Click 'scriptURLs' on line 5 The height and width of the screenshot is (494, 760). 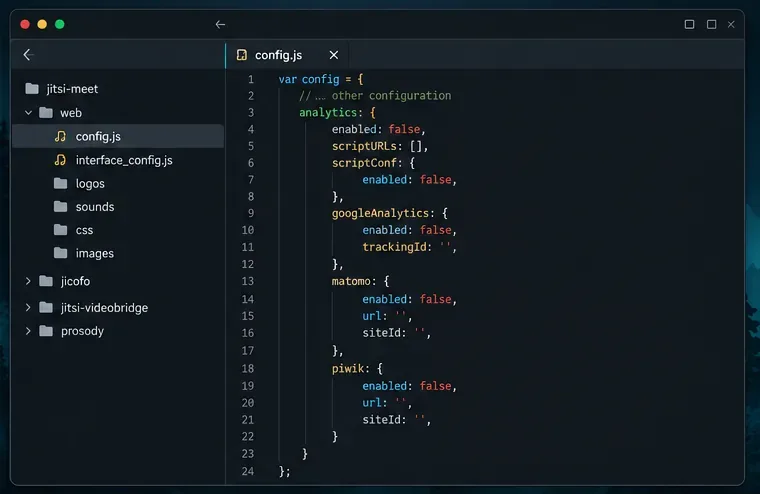pyautogui.click(x=364, y=146)
